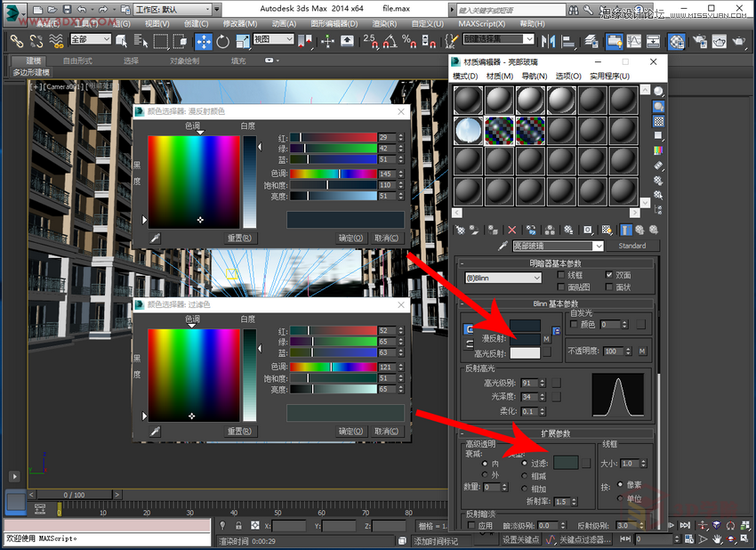Disable the 双面 (2-Sided) checkbox
This screenshot has width=756, height=550.
[609, 275]
